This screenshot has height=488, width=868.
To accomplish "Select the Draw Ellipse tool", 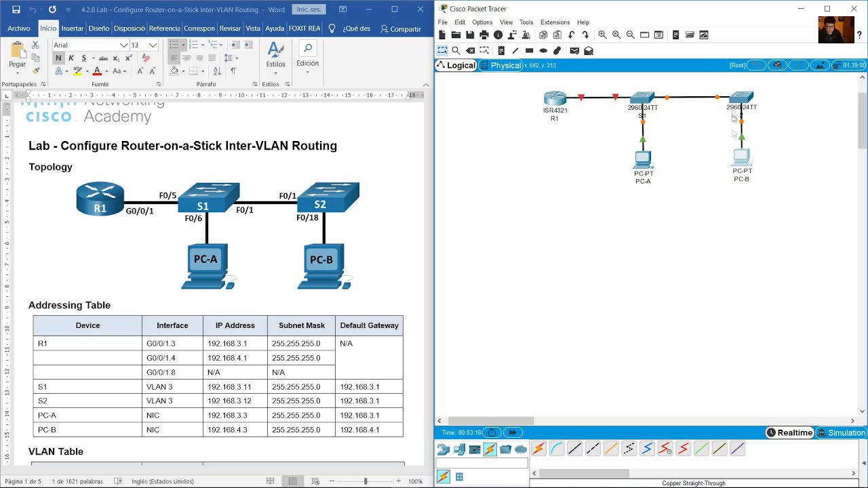I will coord(543,51).
